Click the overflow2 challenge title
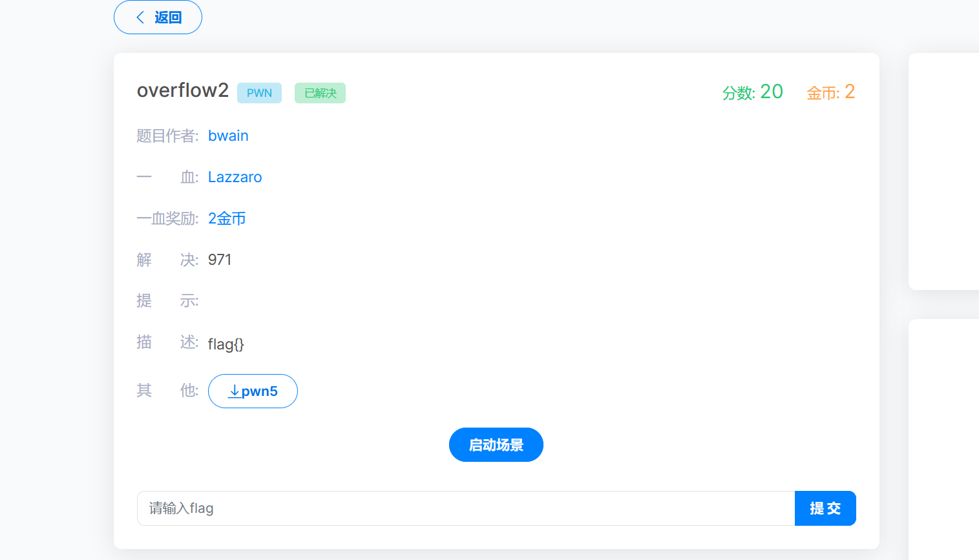 [183, 90]
